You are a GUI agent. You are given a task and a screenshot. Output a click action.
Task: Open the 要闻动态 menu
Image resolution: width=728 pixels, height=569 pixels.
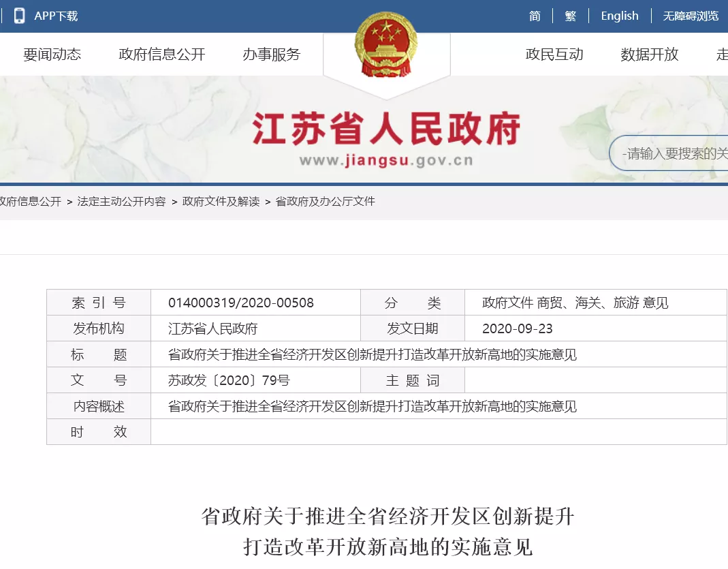click(x=52, y=55)
